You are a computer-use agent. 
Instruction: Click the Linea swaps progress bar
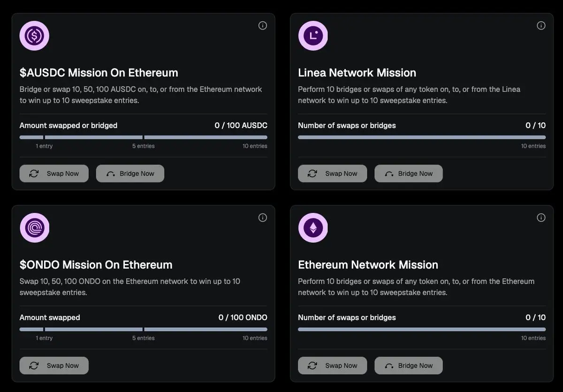(422, 137)
